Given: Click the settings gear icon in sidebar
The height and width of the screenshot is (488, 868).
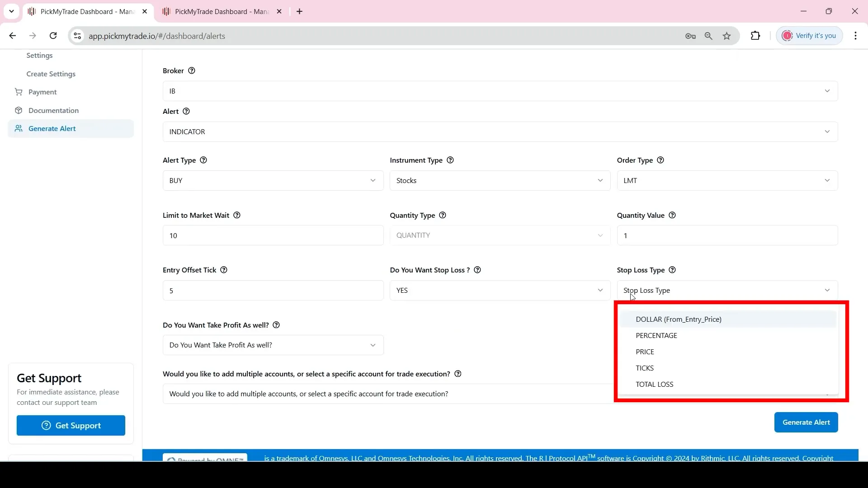Looking at the screenshot, I should point(39,55).
